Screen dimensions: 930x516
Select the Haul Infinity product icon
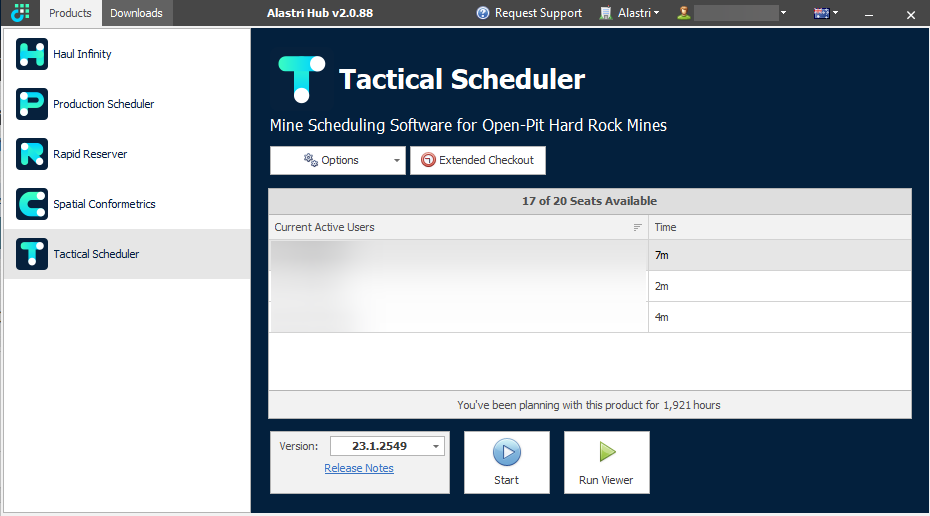pyautogui.click(x=32, y=54)
